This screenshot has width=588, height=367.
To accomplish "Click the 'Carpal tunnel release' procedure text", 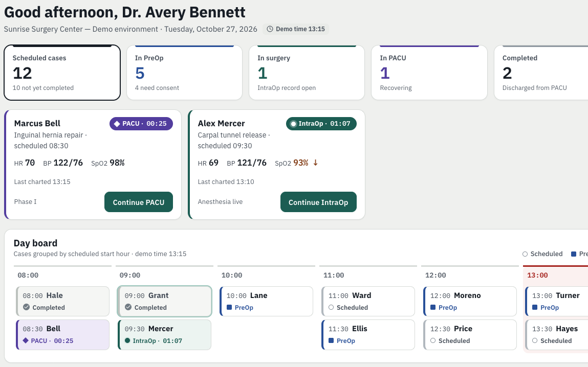I will point(232,135).
